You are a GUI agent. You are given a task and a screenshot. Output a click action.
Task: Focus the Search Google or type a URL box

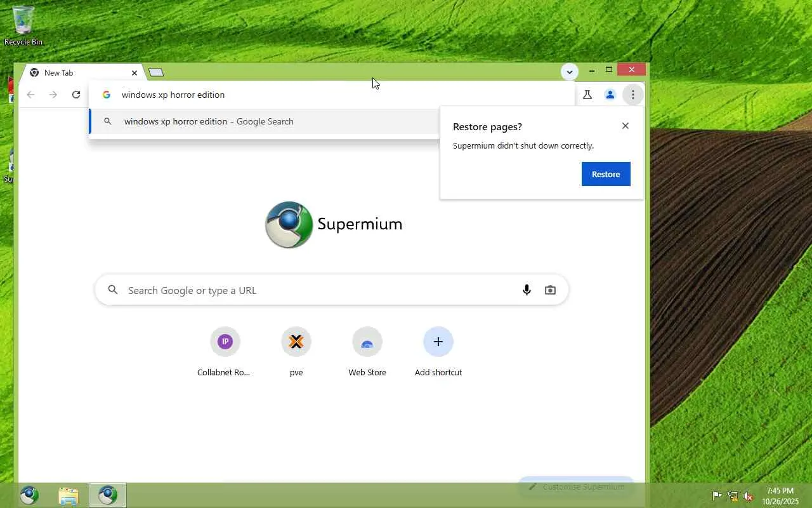(332, 290)
